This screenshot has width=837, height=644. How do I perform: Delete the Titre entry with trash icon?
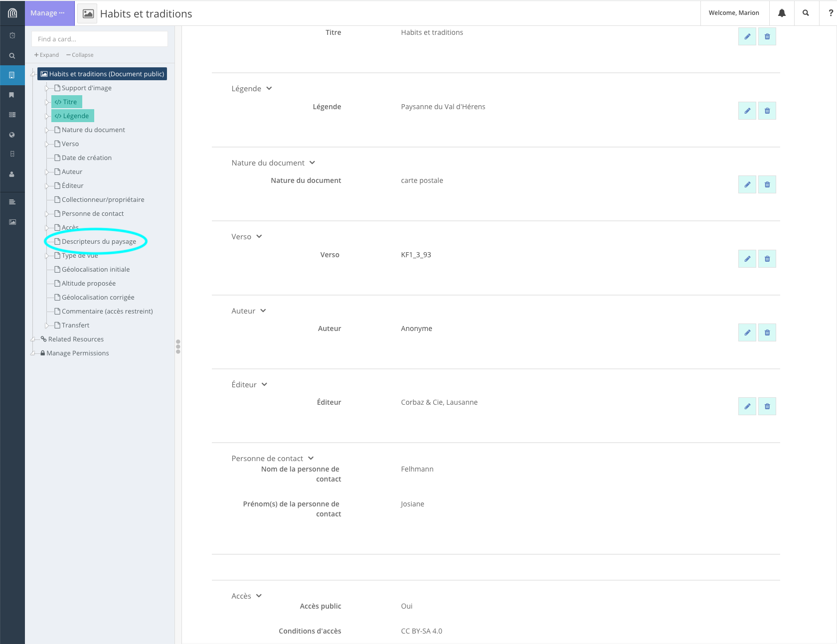coord(767,36)
